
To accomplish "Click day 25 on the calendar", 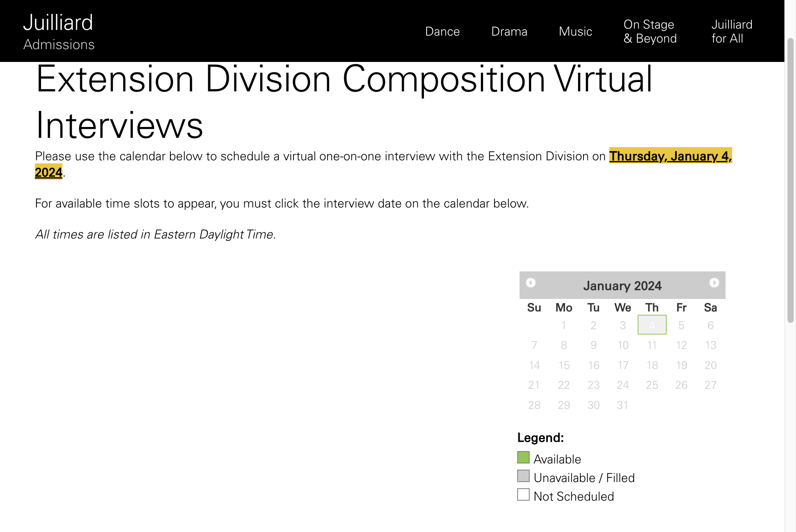I will [x=652, y=385].
